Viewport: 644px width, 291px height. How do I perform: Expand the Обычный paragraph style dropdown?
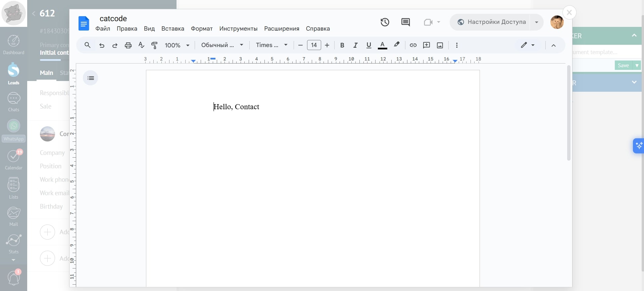point(222,45)
